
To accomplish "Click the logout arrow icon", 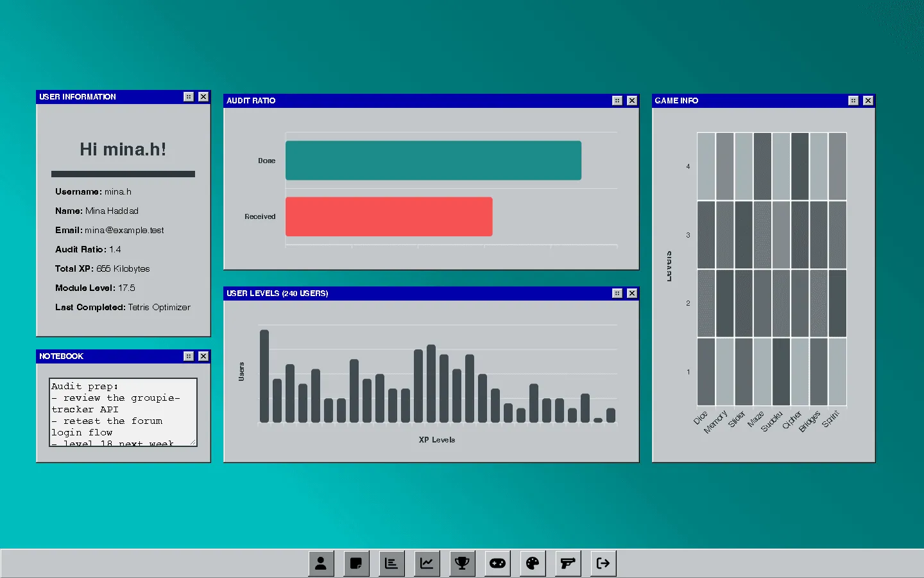I will coord(603,563).
